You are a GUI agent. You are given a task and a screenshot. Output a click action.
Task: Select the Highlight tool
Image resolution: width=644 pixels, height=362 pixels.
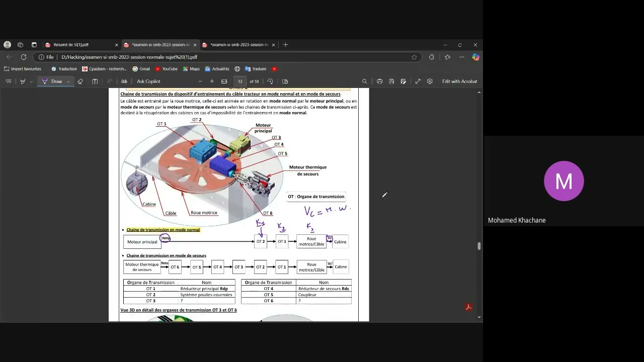click(23, 81)
